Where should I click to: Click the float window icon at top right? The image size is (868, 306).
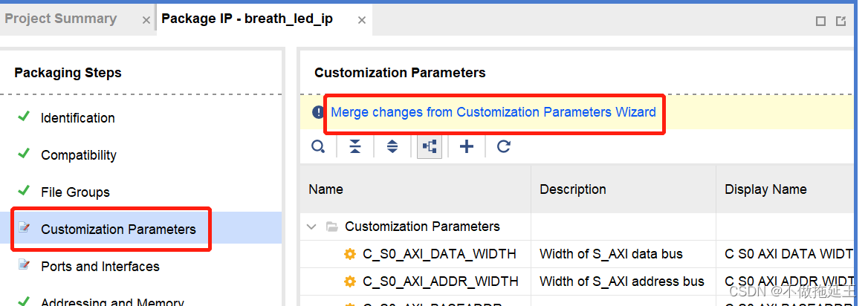[x=841, y=21]
